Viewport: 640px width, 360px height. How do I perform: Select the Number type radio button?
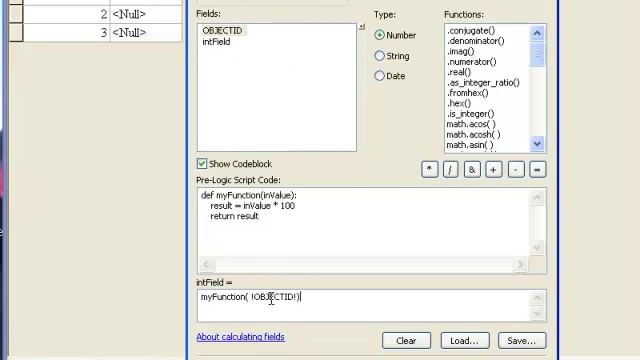click(380, 35)
